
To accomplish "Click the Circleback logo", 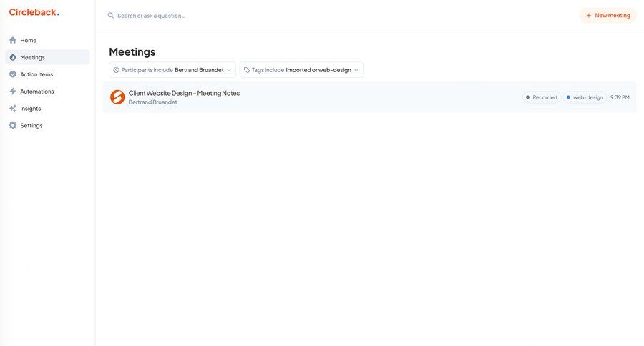I will (34, 12).
